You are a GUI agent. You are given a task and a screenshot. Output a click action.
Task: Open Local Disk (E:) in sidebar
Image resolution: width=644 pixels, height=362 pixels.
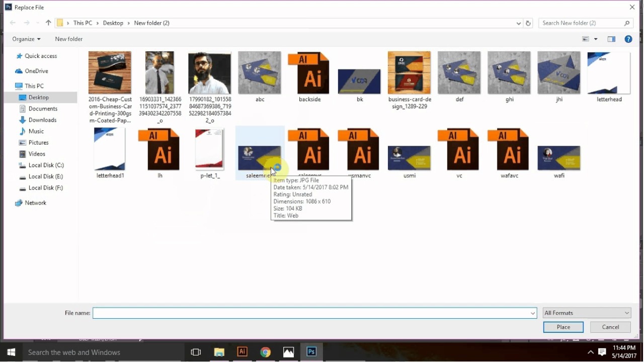tap(41, 176)
